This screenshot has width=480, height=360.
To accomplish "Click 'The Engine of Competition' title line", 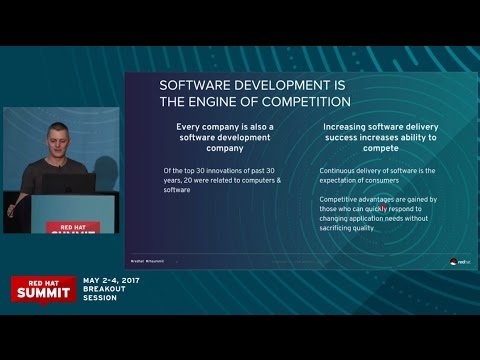I will coord(255,102).
